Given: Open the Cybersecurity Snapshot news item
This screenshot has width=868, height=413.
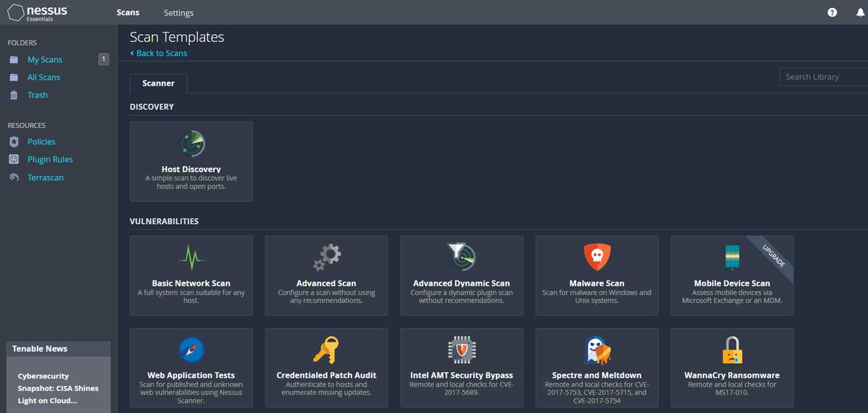Looking at the screenshot, I should (x=58, y=388).
